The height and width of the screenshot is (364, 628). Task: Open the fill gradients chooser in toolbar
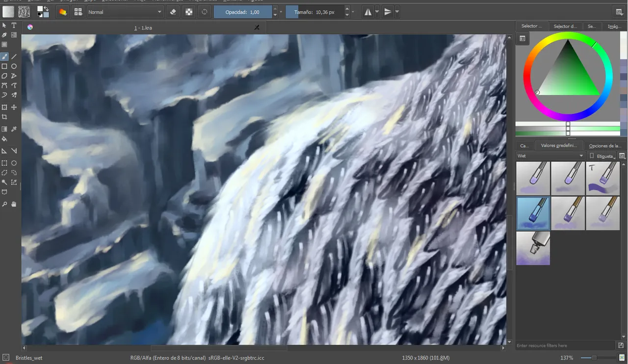tap(8, 12)
